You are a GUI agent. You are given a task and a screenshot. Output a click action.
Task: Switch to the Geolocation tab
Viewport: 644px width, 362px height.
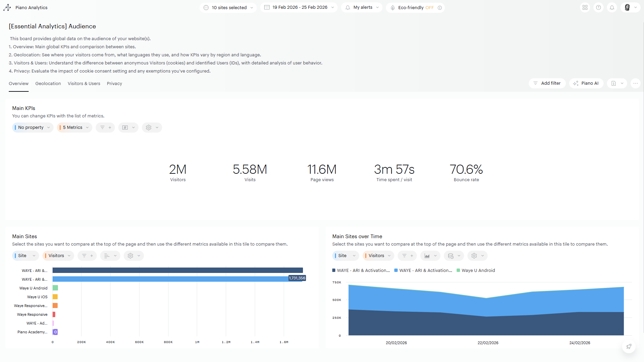pyautogui.click(x=48, y=84)
